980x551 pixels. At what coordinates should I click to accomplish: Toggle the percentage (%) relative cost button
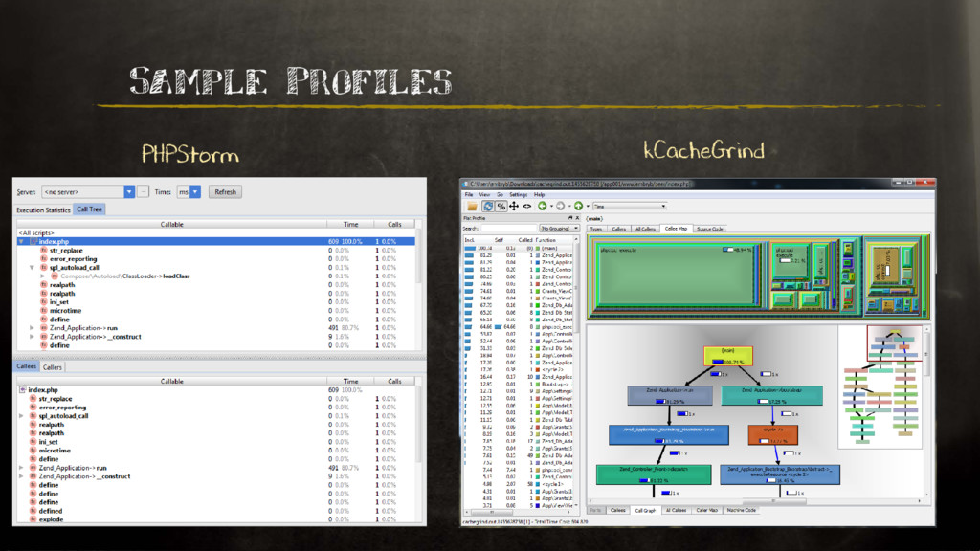tap(501, 207)
